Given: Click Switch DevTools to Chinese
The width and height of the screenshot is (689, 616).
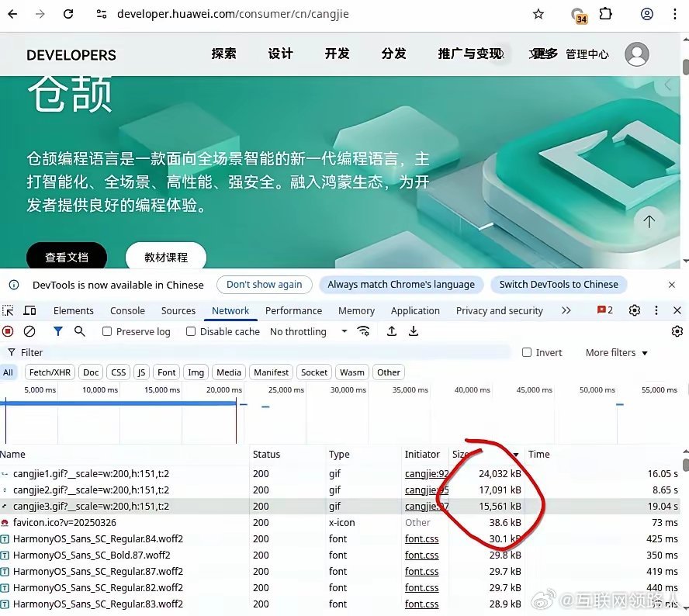Looking at the screenshot, I should coord(559,285).
